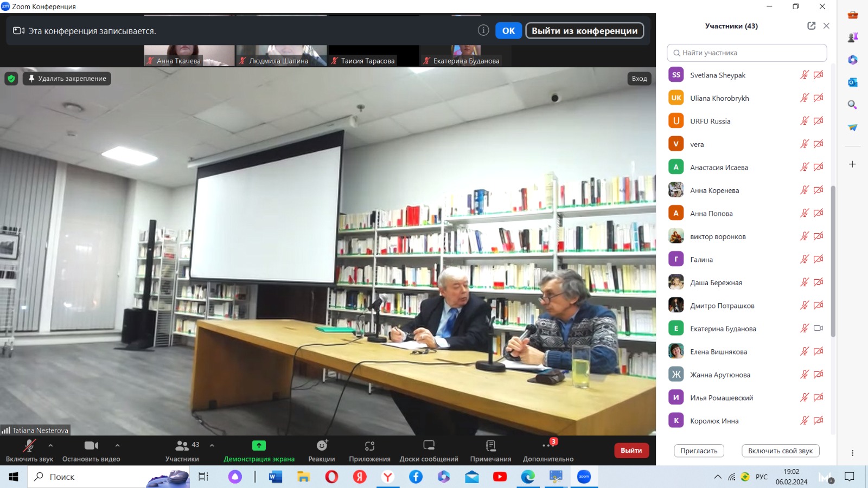Open Word from taskbar

(276, 477)
